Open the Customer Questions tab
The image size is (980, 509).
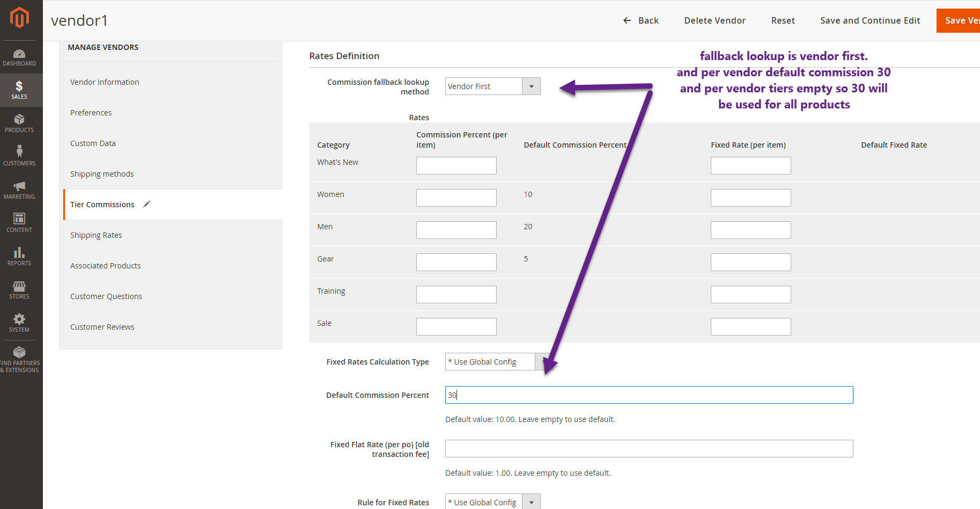coord(106,296)
